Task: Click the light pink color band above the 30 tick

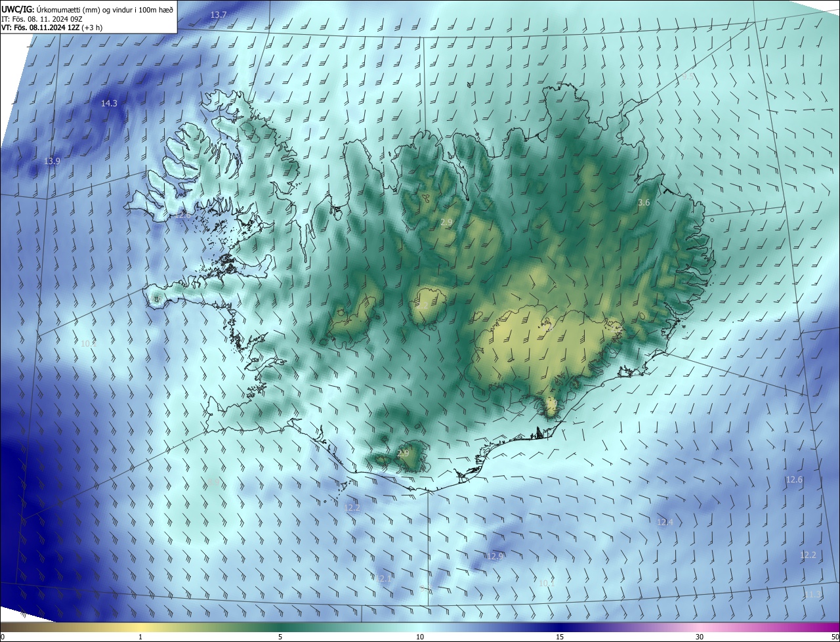Action: pyautogui.click(x=700, y=627)
